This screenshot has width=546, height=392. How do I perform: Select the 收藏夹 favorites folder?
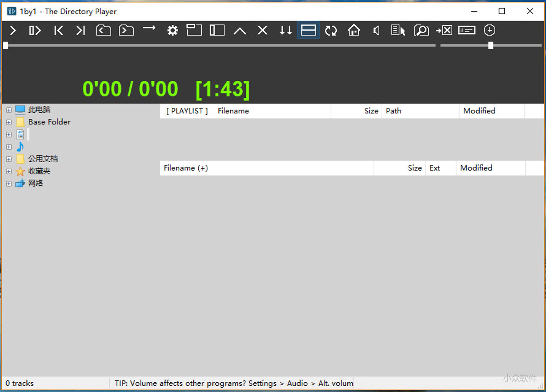pos(39,171)
